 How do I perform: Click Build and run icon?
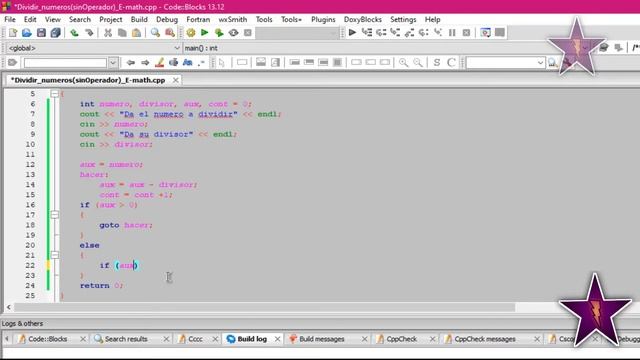[219, 33]
